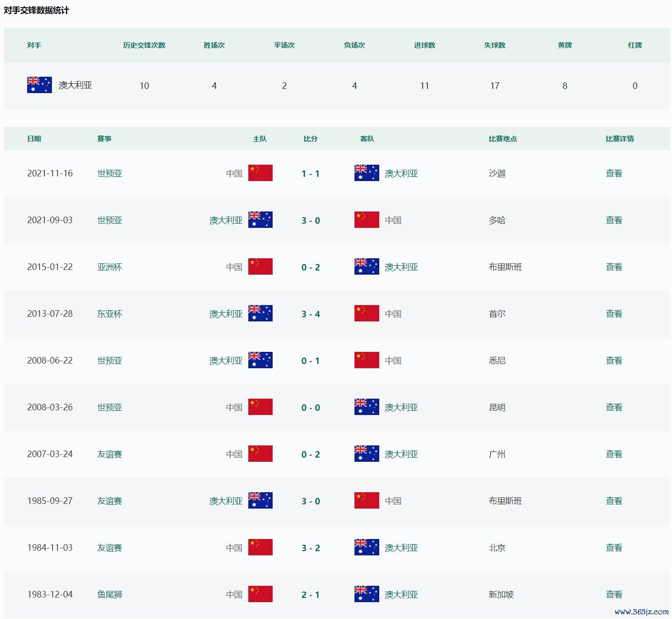Screen dimensions: 672x619
Task: Click China flag in 1984-11-03 row
Action: [260, 547]
